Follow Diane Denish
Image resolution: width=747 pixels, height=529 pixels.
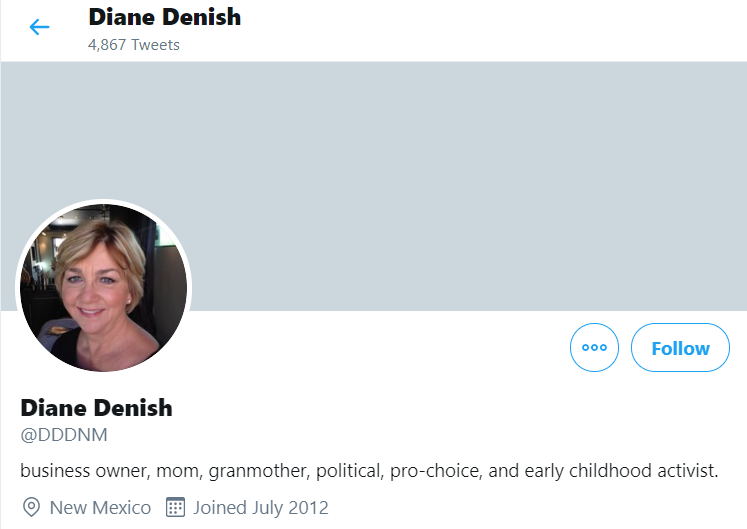tap(680, 347)
